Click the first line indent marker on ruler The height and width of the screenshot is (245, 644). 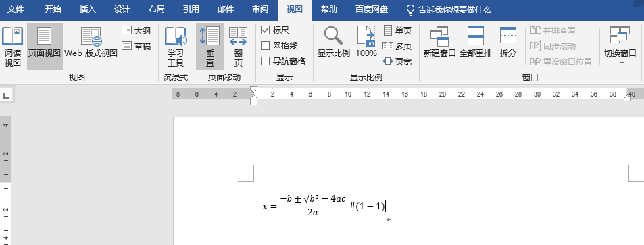click(x=254, y=90)
